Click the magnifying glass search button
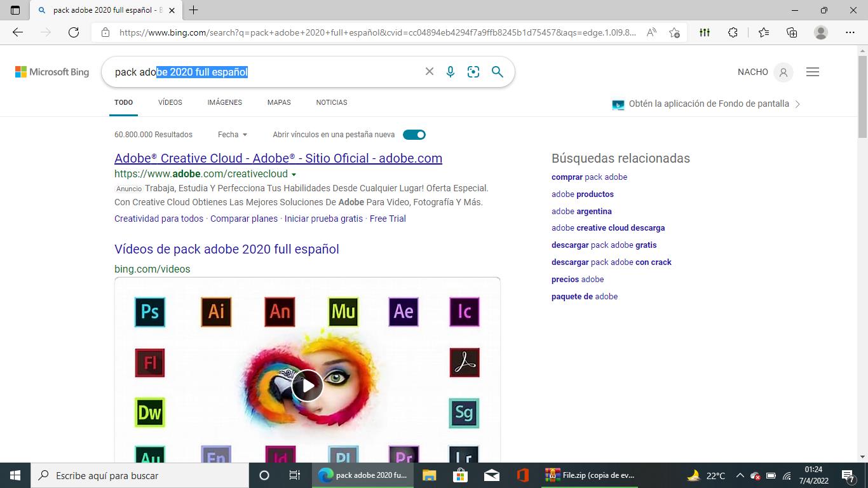This screenshot has width=868, height=488. [x=498, y=72]
